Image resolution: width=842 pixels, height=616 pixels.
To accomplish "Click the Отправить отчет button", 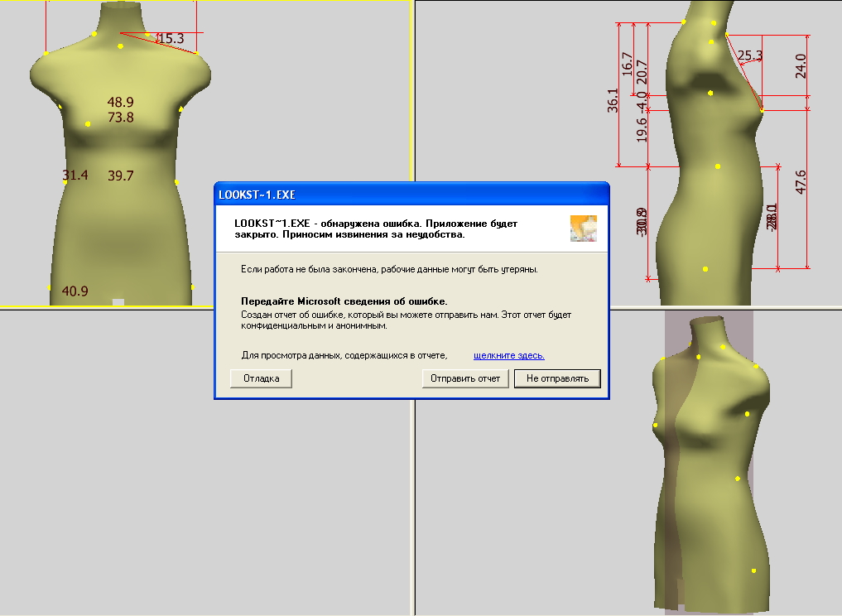I will pos(465,378).
